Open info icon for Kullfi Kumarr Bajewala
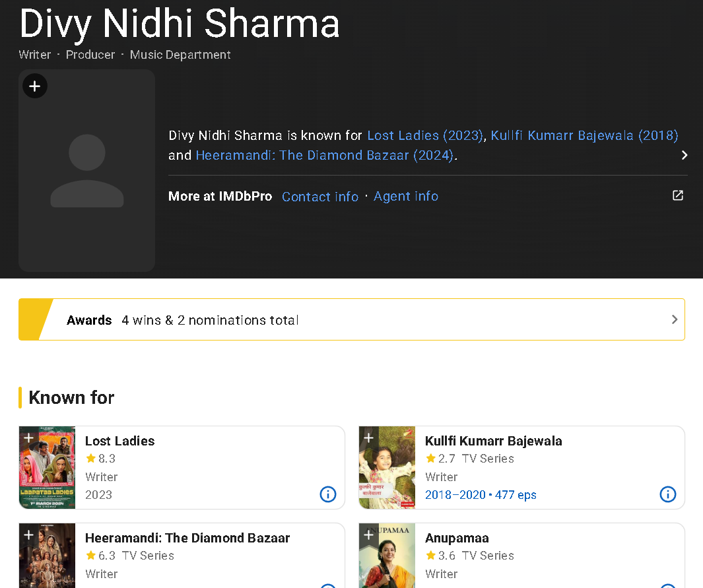703x588 pixels. (667, 494)
